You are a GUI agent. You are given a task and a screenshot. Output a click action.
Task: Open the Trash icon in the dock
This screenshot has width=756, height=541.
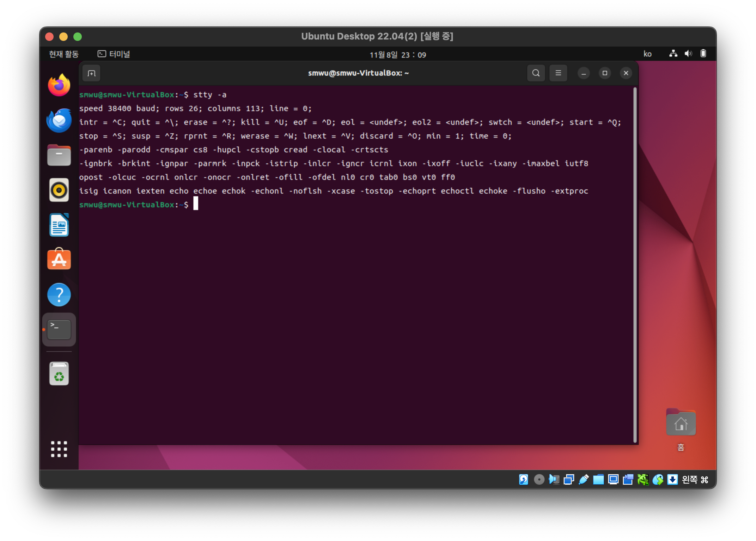click(59, 373)
